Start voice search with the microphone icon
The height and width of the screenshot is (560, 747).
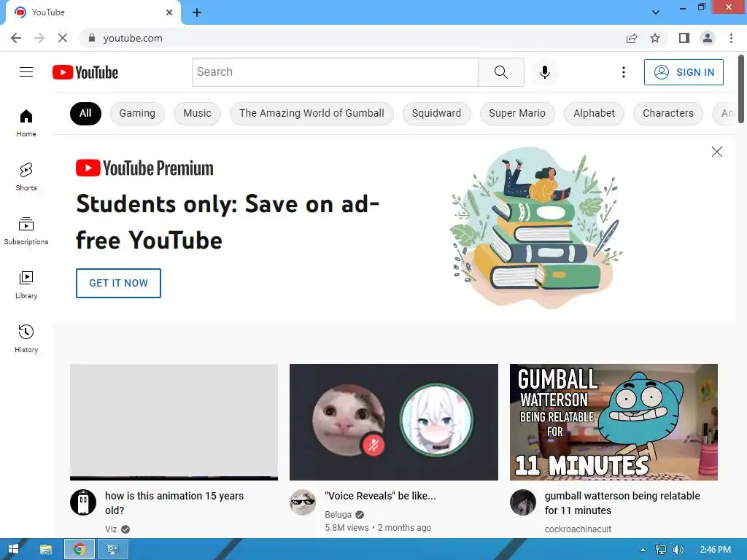[x=544, y=72]
